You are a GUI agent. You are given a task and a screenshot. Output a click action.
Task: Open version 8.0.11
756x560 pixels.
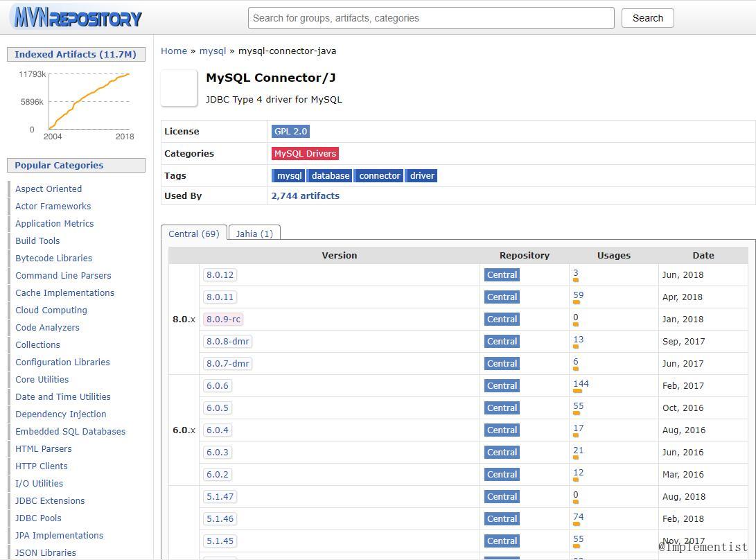pos(220,297)
